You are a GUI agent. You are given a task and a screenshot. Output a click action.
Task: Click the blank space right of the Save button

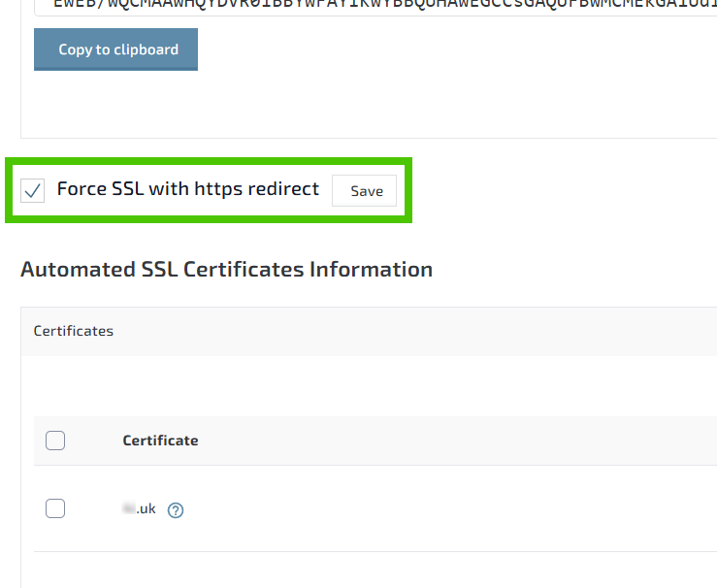[x=563, y=191]
